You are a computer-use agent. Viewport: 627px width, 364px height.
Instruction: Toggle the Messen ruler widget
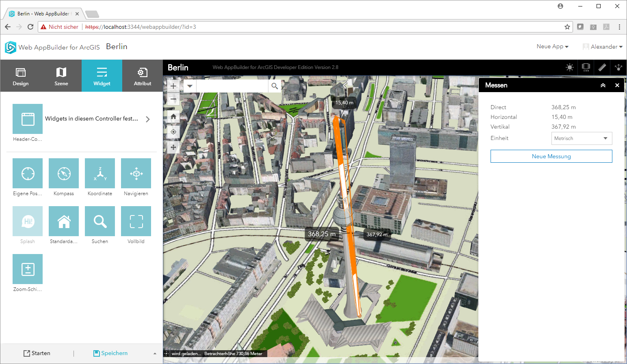point(602,67)
